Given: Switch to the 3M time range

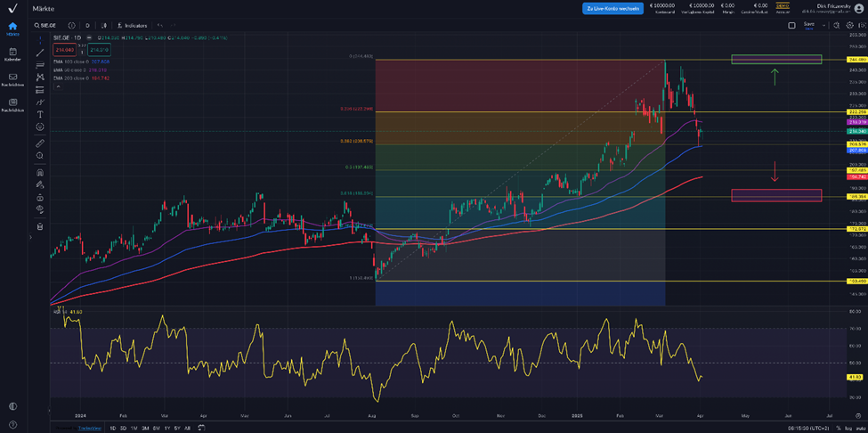Looking at the screenshot, I should pyautogui.click(x=145, y=428).
